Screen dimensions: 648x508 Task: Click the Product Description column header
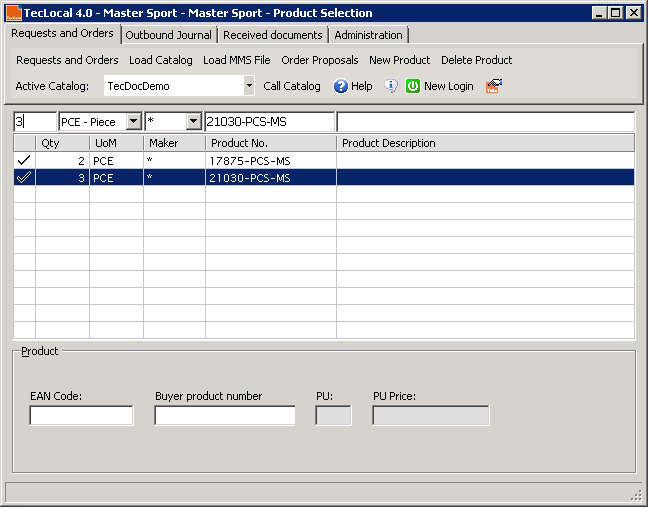point(389,143)
